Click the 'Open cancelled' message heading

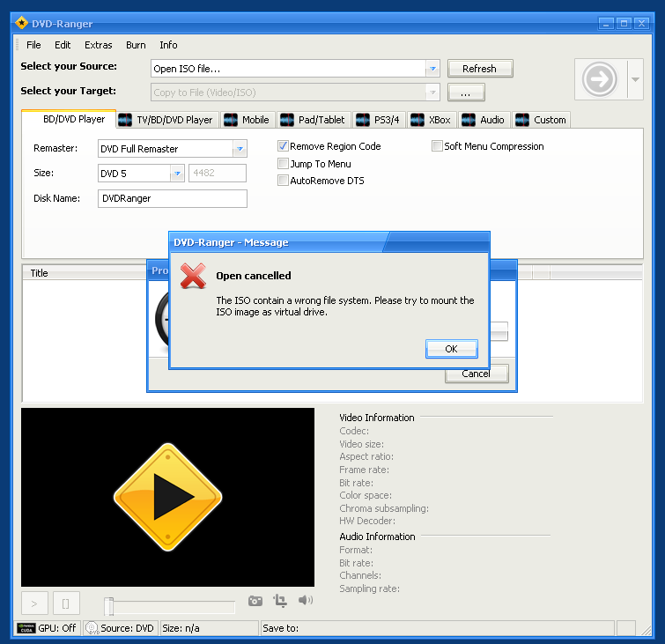(x=254, y=276)
